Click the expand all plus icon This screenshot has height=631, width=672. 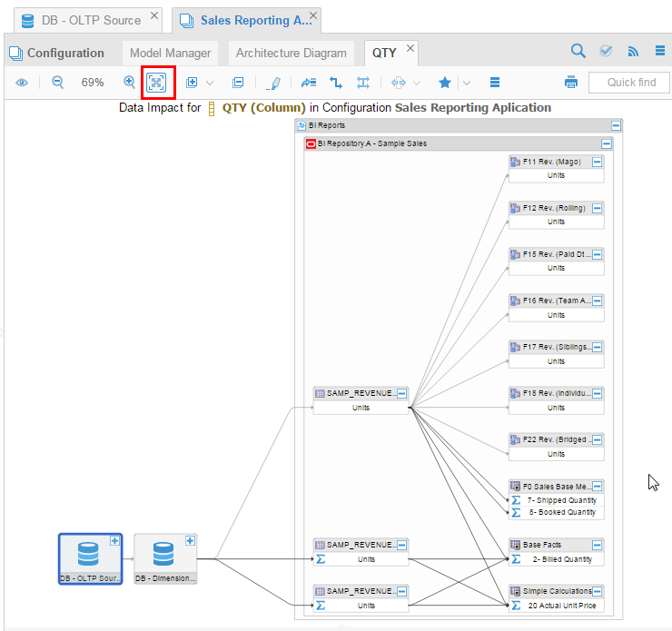pos(192,83)
